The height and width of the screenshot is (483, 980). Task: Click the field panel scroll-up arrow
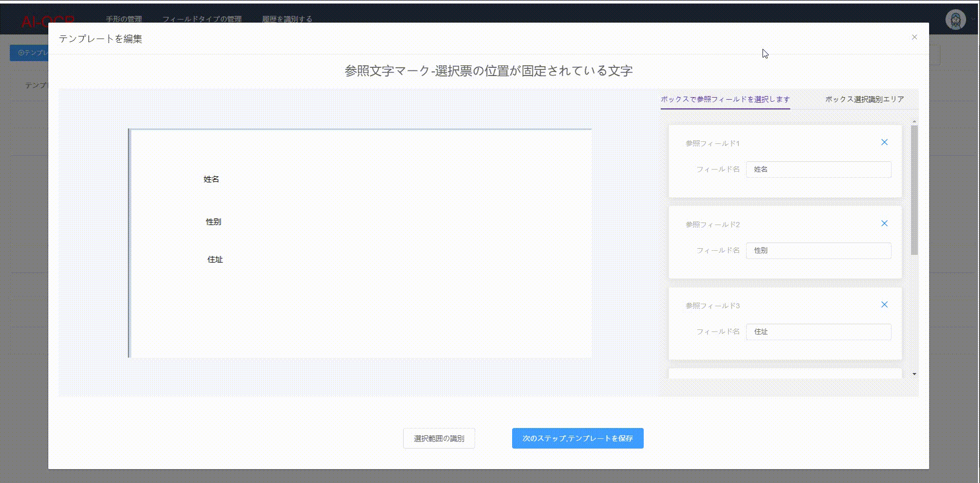click(914, 121)
